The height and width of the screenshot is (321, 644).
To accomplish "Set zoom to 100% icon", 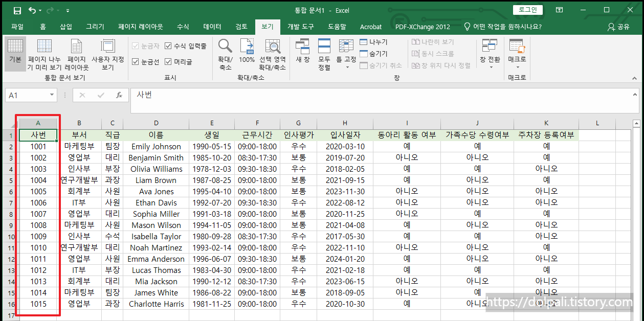I will pyautogui.click(x=247, y=51).
